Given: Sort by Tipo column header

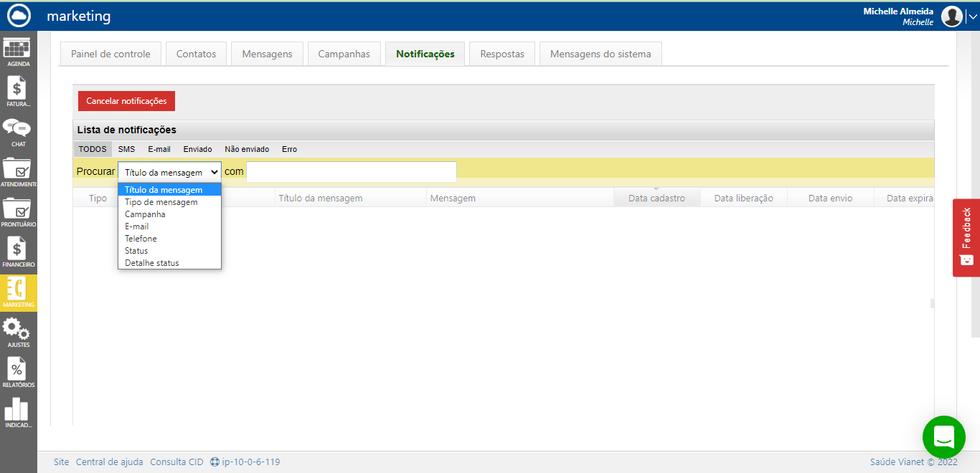Looking at the screenshot, I should [98, 198].
